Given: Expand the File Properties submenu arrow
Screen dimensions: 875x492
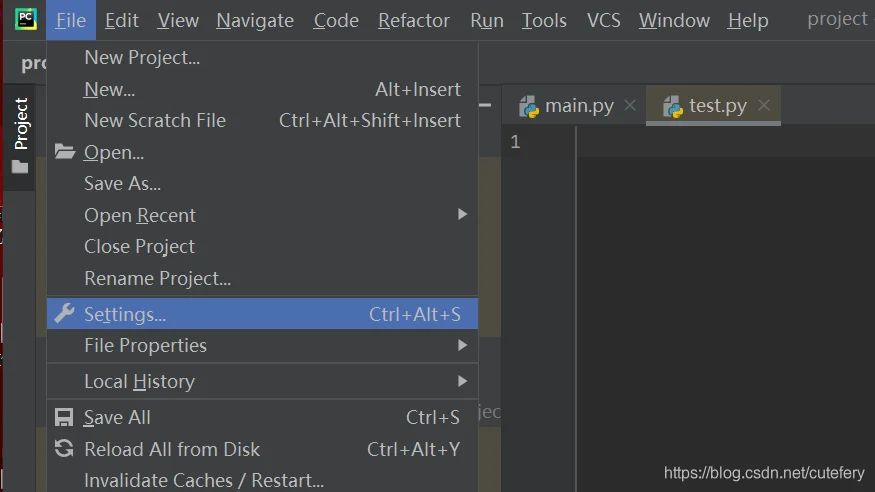Looking at the screenshot, I should 462,345.
